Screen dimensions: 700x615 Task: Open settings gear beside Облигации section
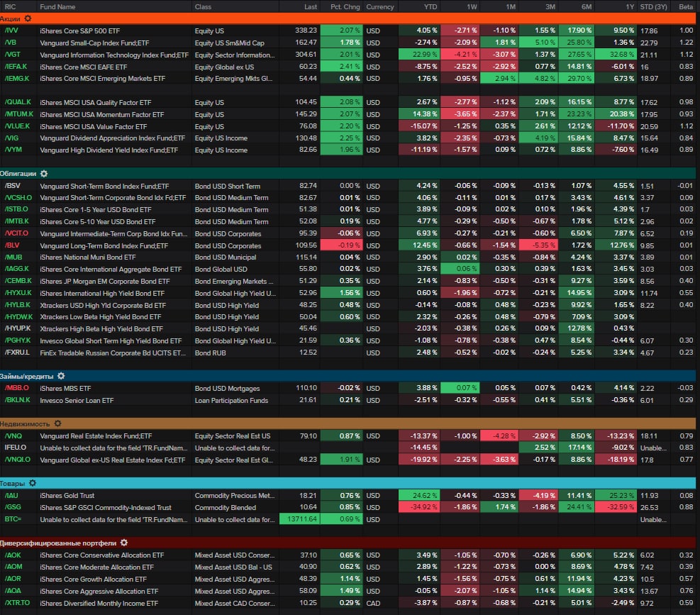[44, 173]
